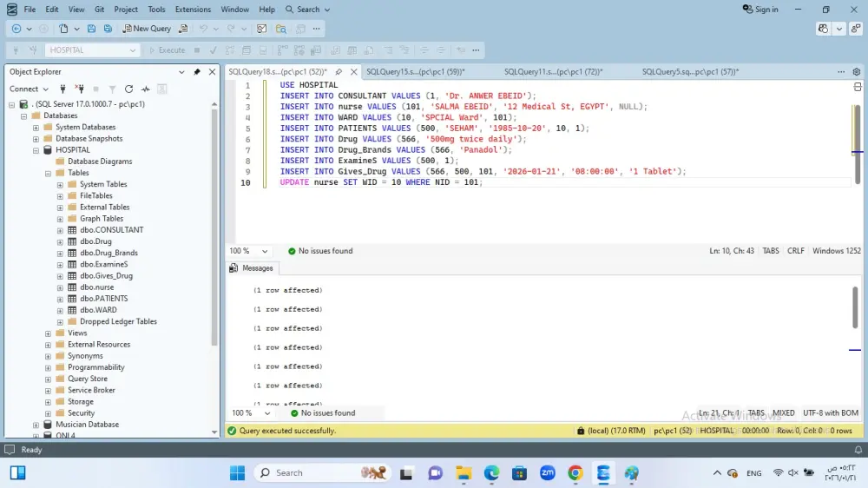The image size is (868, 488).
Task: Expand the dbo.CONSULTANT table
Action: tap(61, 230)
